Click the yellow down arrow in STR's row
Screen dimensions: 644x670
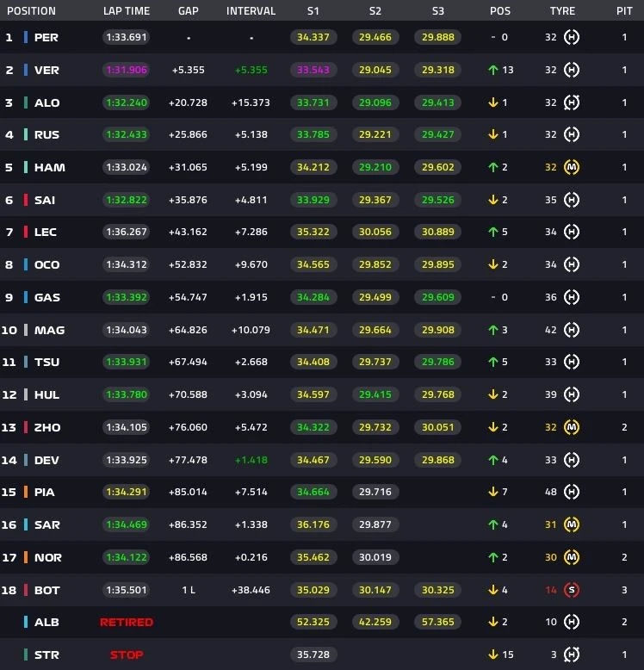[x=493, y=655]
